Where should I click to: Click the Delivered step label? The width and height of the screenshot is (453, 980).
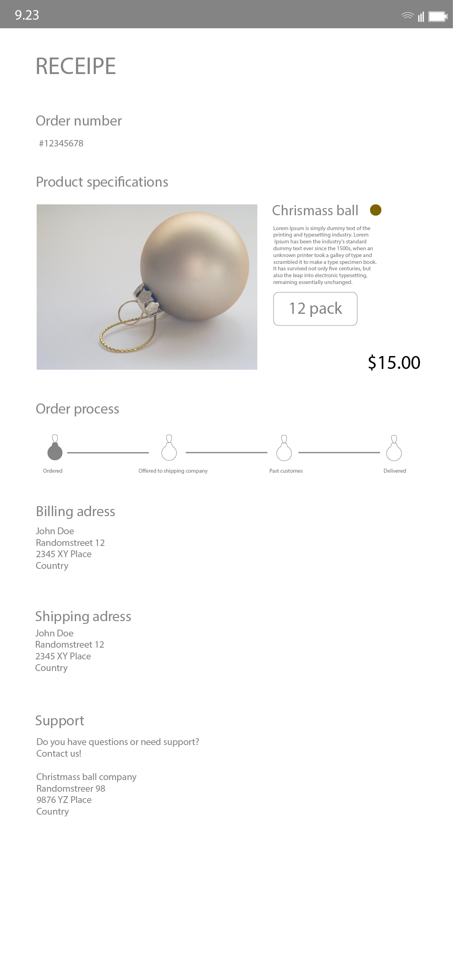395,471
